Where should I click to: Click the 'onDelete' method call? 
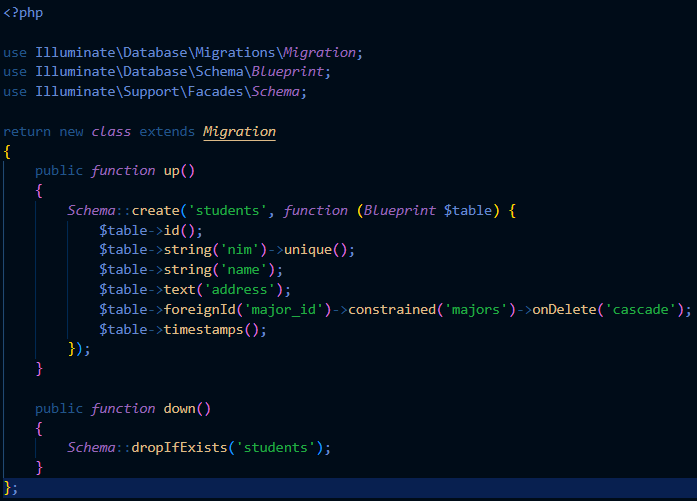coord(564,309)
